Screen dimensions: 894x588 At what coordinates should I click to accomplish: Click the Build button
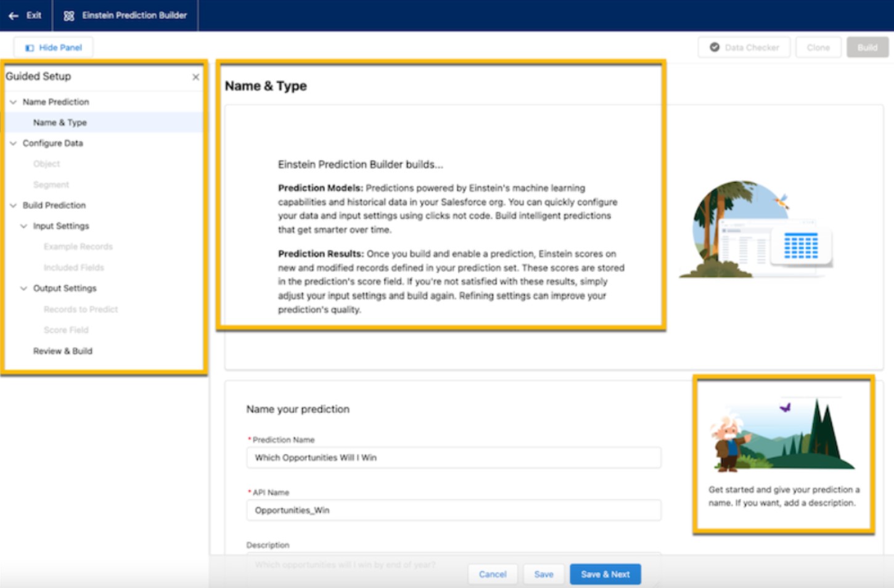coord(867,47)
